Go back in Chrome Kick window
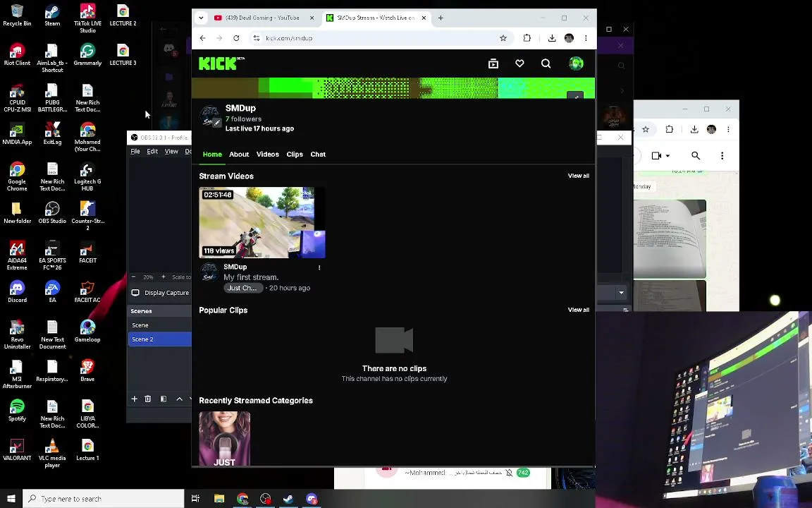Image resolution: width=812 pixels, height=508 pixels. click(x=202, y=38)
